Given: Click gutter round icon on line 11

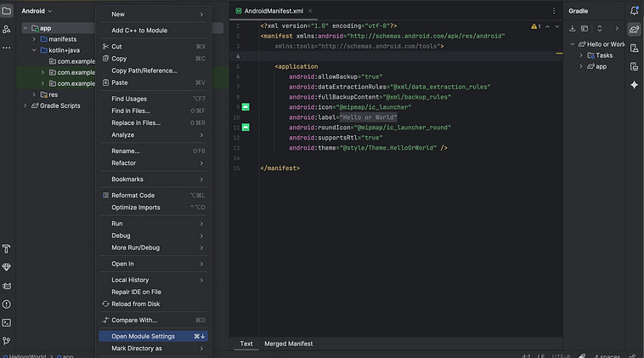Looking at the screenshot, I should [x=246, y=127].
